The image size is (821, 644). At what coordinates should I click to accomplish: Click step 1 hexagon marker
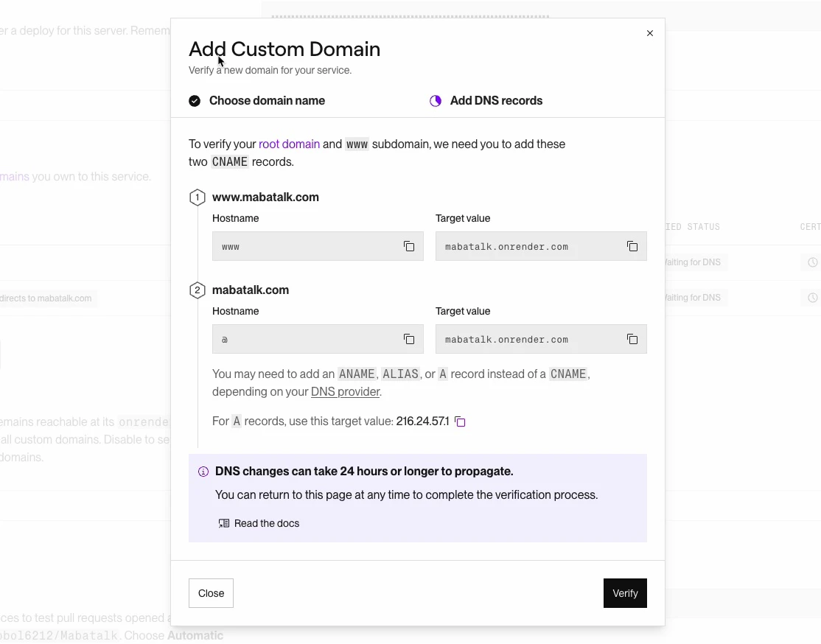point(197,197)
